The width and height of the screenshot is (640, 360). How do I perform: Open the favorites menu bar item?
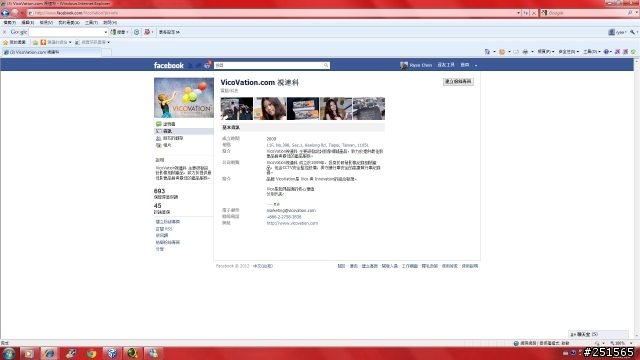(69, 22)
